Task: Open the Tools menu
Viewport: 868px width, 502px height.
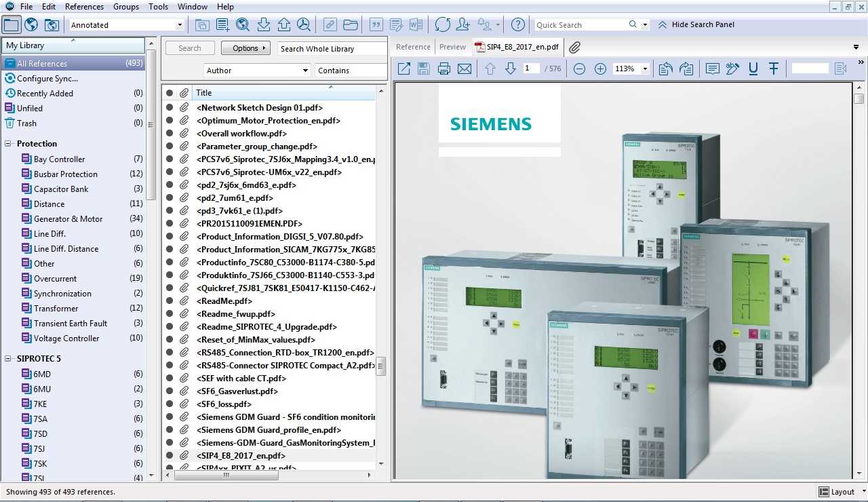Action: tap(158, 7)
